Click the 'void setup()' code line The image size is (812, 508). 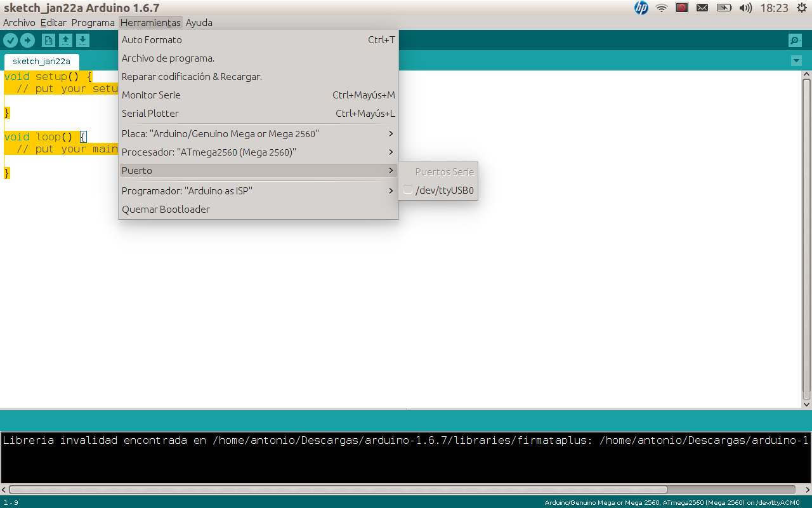[48, 77]
